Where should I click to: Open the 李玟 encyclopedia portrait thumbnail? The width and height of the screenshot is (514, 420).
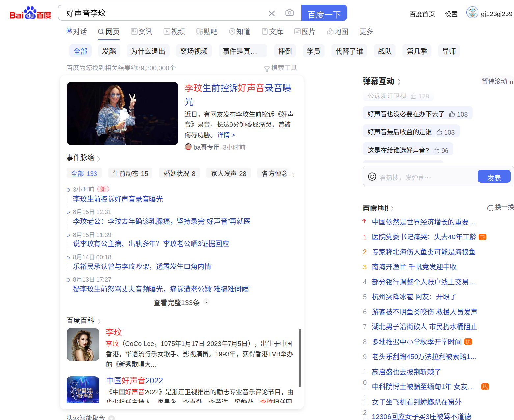[x=83, y=345]
